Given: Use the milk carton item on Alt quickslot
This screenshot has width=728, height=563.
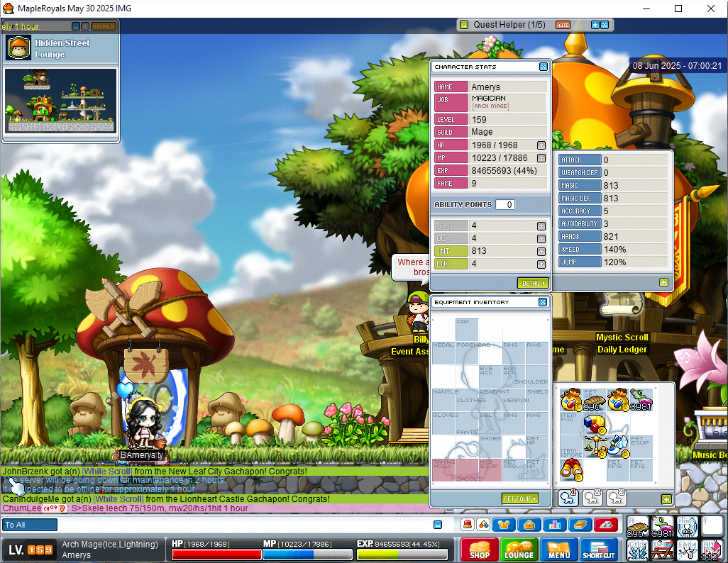Looking at the screenshot, I should (x=711, y=550).
